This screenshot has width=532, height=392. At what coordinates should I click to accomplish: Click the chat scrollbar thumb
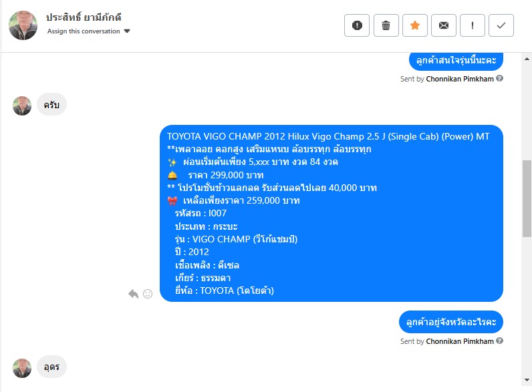click(527, 198)
